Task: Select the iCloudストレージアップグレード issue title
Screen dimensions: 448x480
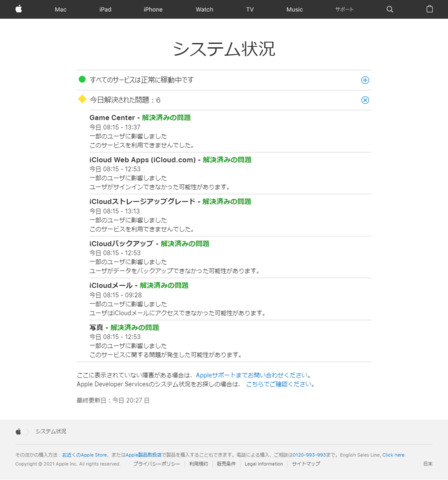Action: 170,202
